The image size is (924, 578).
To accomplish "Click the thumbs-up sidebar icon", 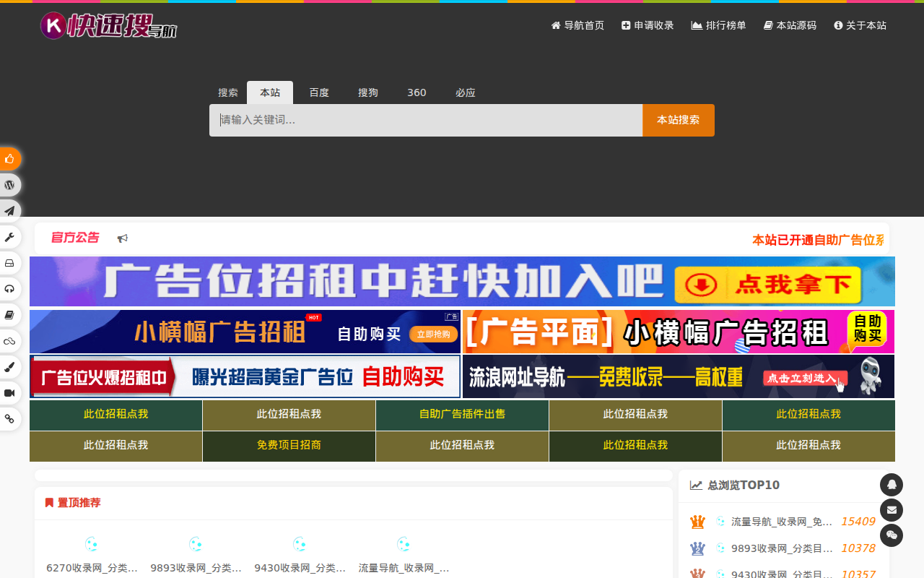I will (x=9, y=159).
